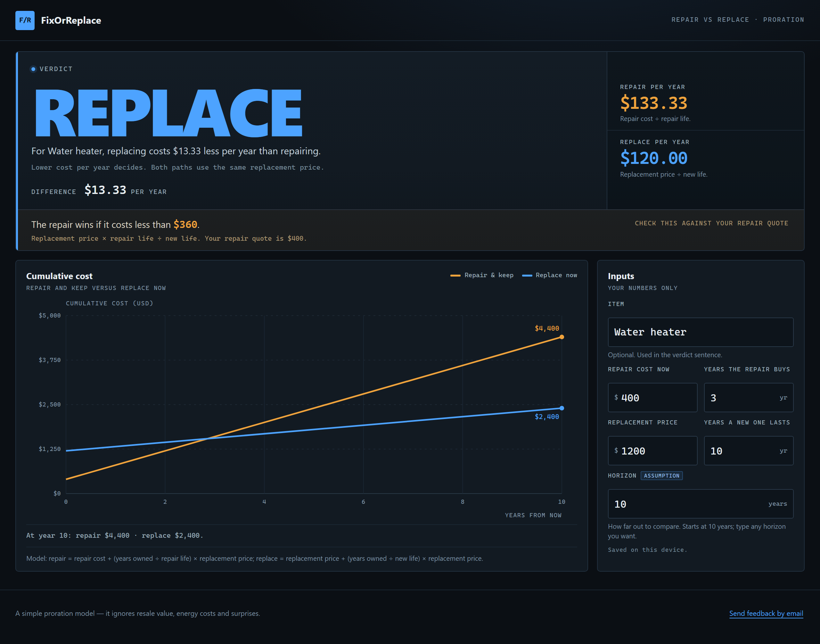Click the Cumulative cost chart title
Viewport: 820px width, 644px height.
click(59, 276)
